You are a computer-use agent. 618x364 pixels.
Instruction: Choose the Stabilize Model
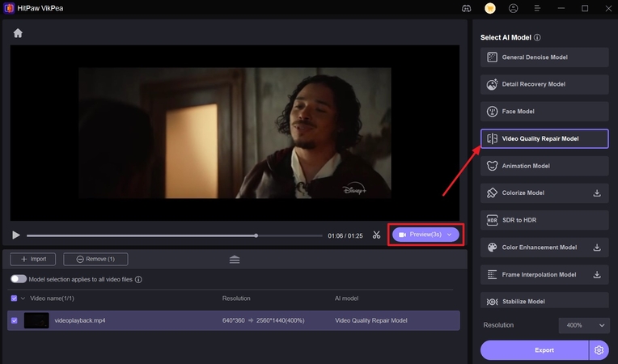[x=544, y=300]
